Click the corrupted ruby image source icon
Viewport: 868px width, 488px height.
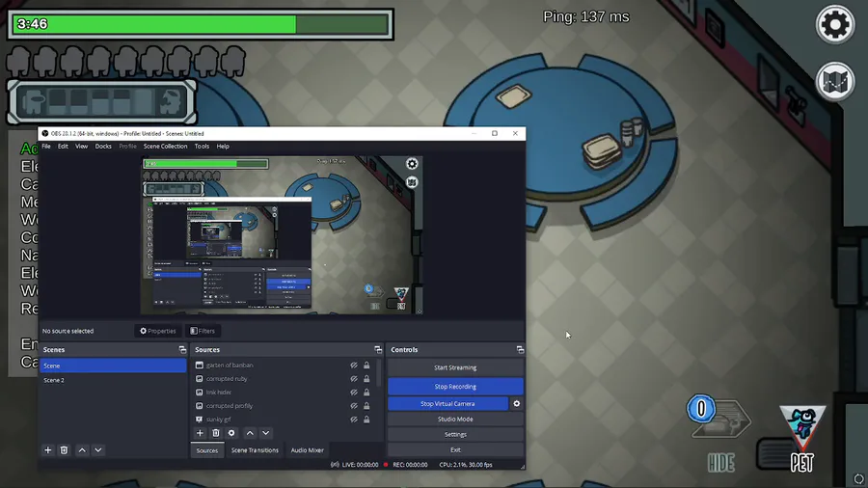click(200, 379)
